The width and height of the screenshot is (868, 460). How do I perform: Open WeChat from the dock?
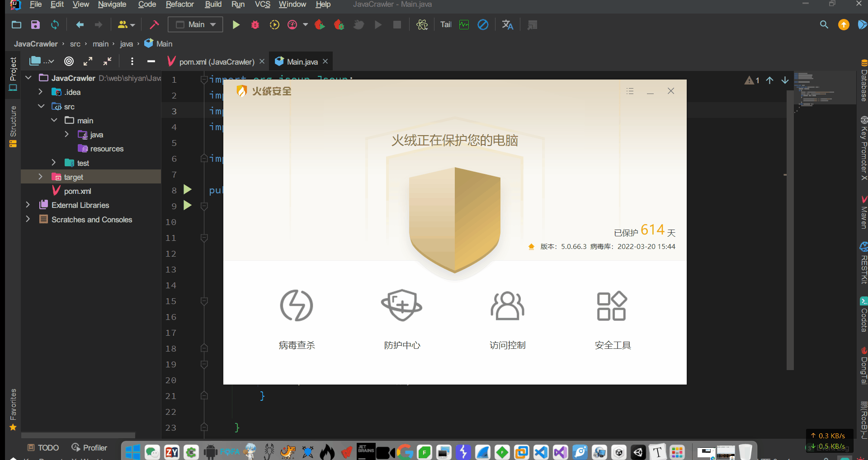(x=152, y=452)
